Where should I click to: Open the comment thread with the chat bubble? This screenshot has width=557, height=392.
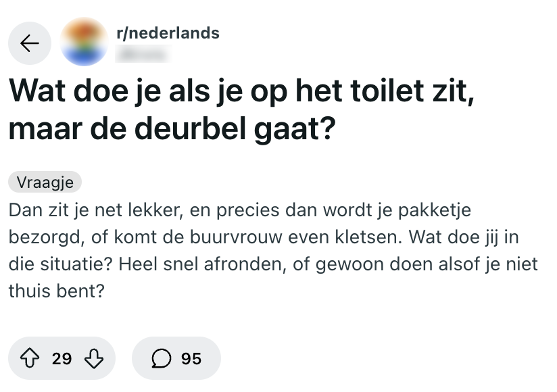[x=160, y=358]
